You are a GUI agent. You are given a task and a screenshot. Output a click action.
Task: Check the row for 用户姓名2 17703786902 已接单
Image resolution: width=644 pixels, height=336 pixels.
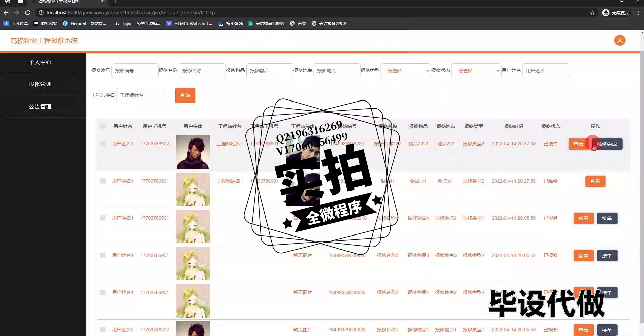(103, 144)
